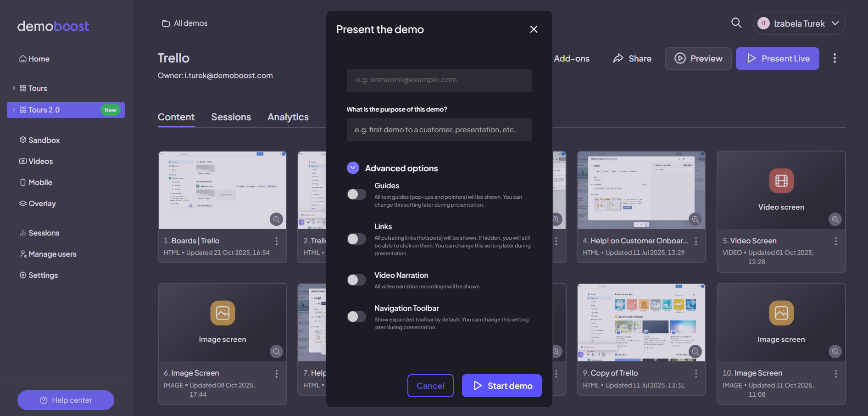Click image icon on 10. Image Screen card
Viewport: 868px width, 416px height.
[781, 313]
